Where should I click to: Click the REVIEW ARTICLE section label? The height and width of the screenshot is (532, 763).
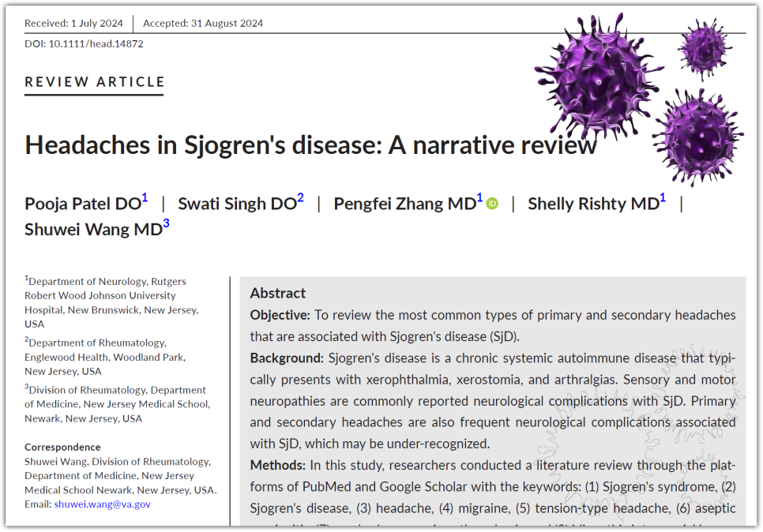tap(95, 82)
